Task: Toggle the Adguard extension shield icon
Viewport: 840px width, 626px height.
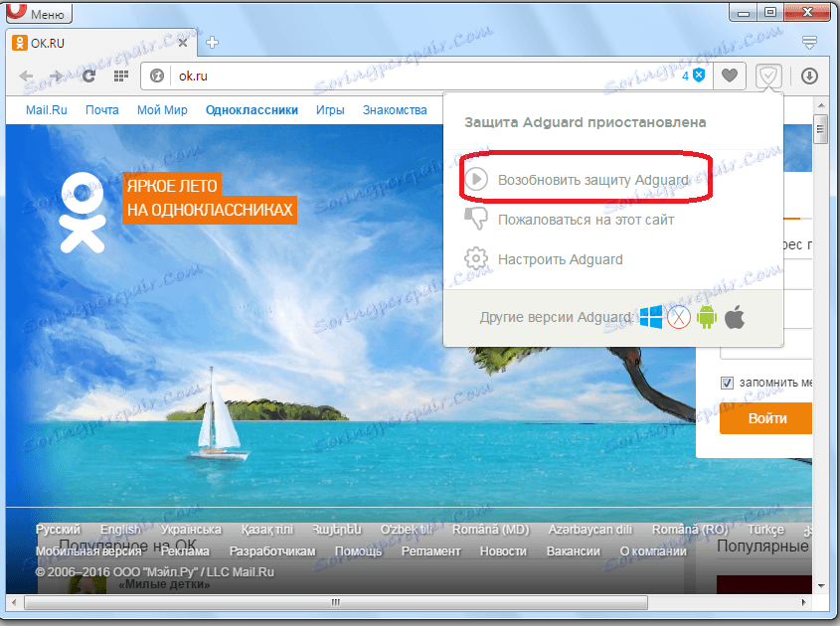Action: coord(768,77)
